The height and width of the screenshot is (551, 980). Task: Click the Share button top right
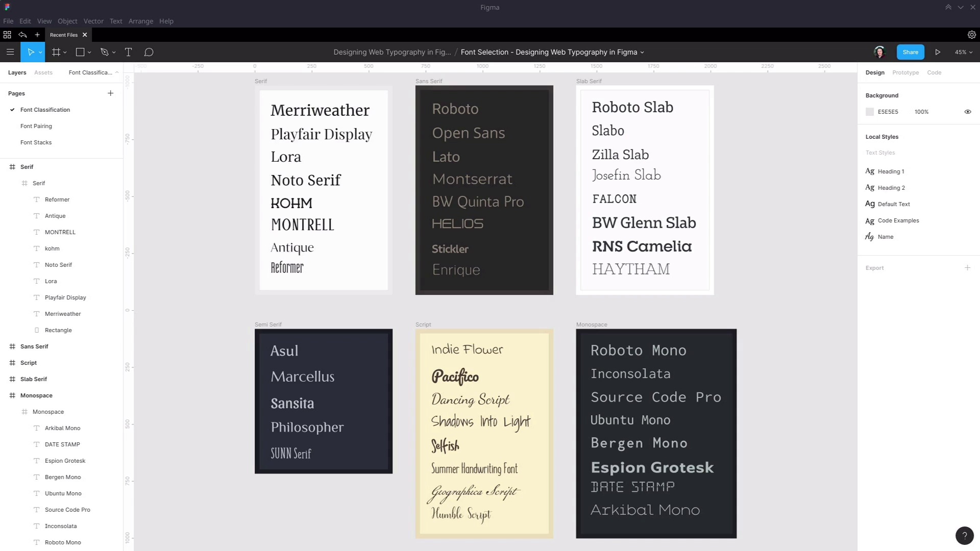pos(910,52)
